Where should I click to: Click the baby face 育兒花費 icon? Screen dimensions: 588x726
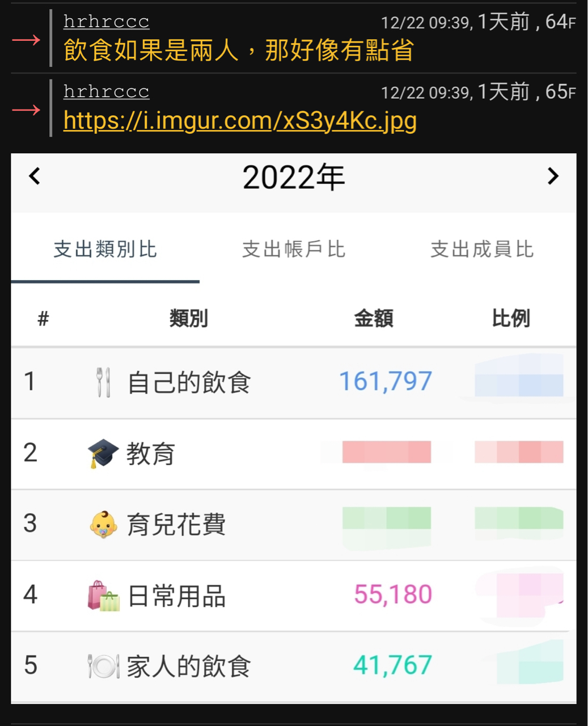pos(103,524)
